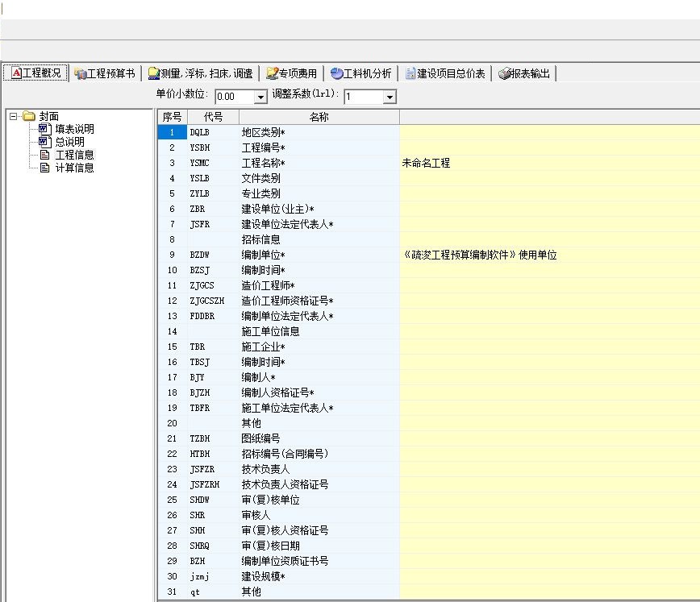Click the 招标编号(合同编号) row
Viewport: 700px width, 602px height.
coord(428,454)
